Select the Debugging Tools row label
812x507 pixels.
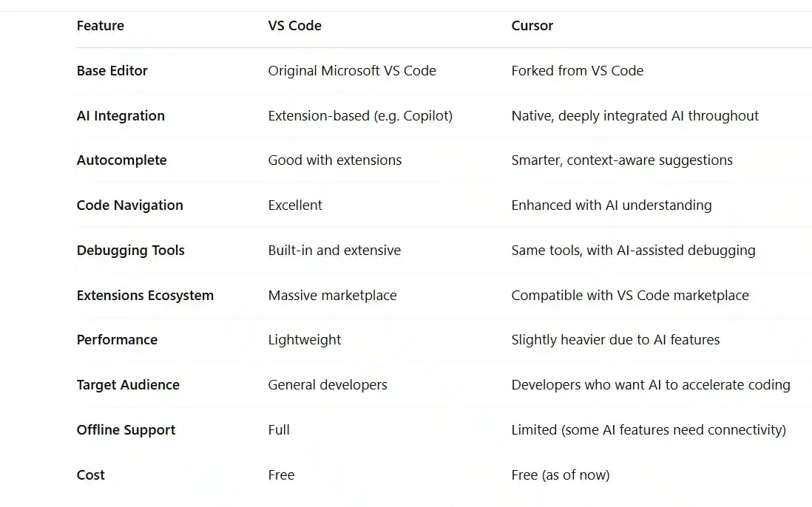pos(130,251)
